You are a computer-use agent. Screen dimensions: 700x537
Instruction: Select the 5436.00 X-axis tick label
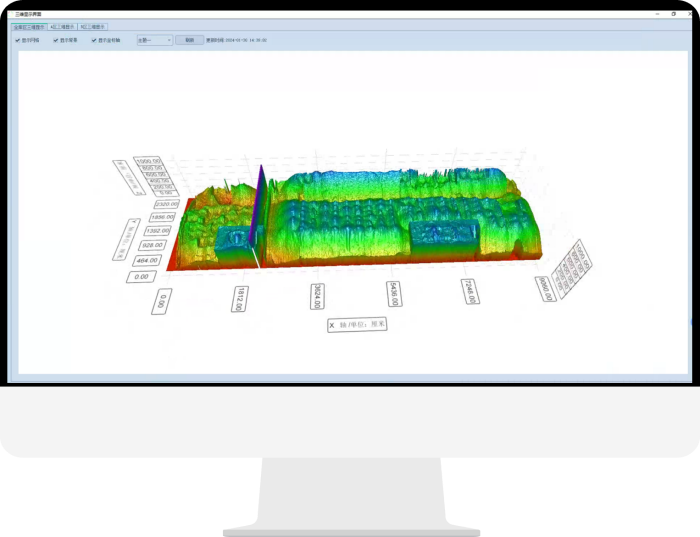[x=393, y=292]
